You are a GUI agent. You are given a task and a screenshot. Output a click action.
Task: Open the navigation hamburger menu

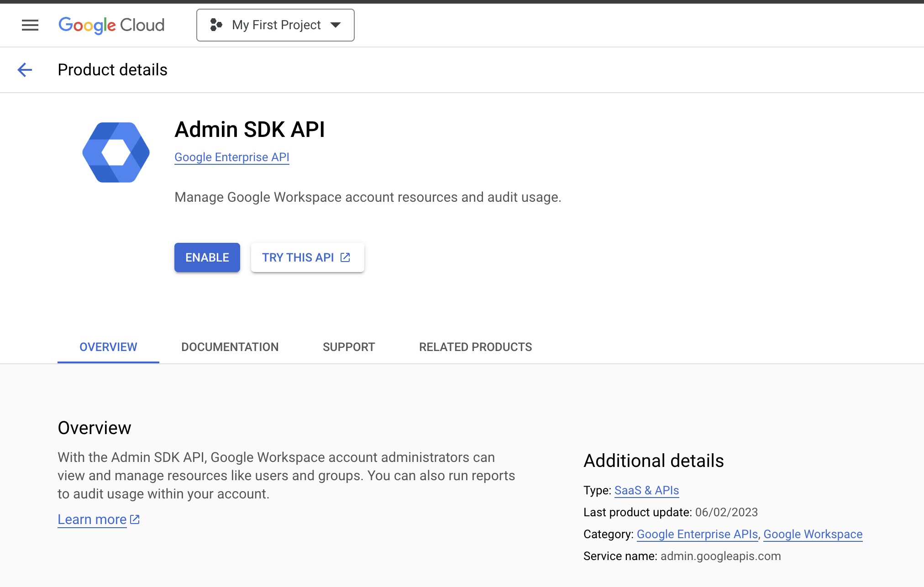click(x=30, y=25)
